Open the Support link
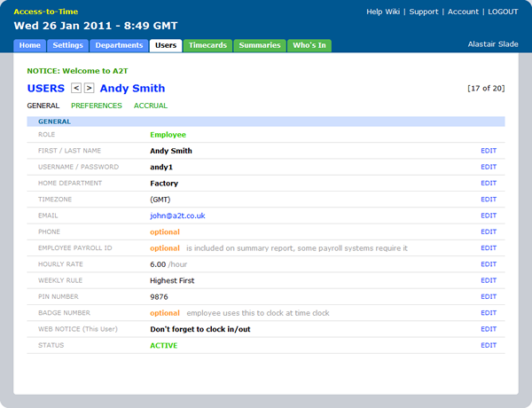 click(x=424, y=12)
